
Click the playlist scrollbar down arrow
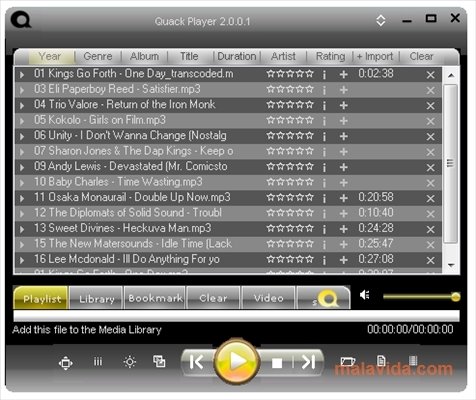pyautogui.click(x=451, y=265)
